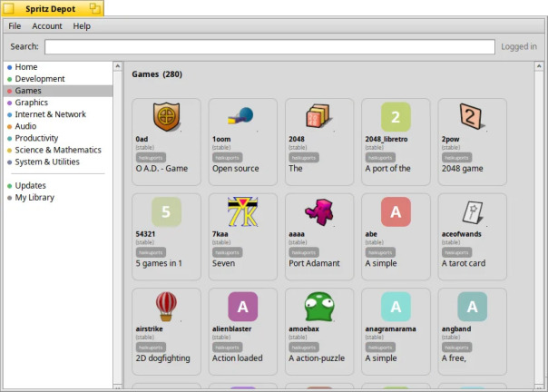Click the Spritz Depot window zoom icon
548x392 pixels.
pos(94,8)
